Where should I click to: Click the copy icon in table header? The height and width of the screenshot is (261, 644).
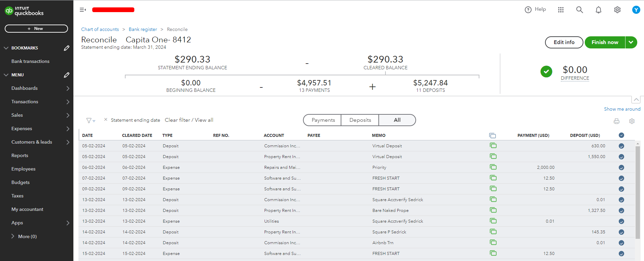click(x=493, y=136)
